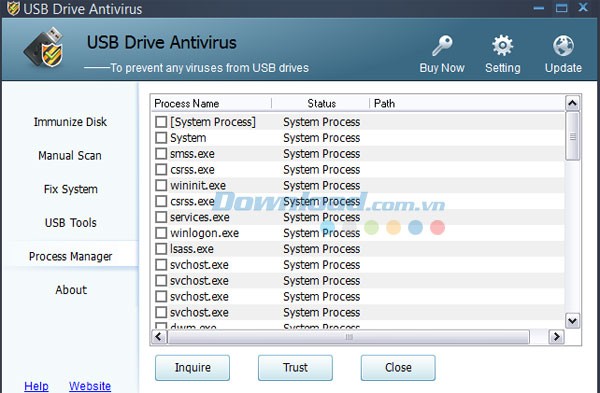
Task: Open the Help link
Action: tap(36, 386)
